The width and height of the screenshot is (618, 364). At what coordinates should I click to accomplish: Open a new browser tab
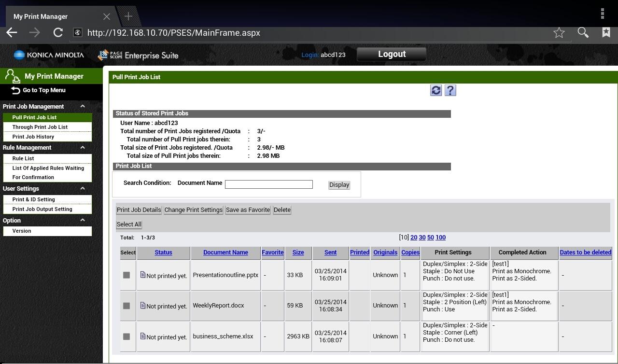[x=128, y=16]
